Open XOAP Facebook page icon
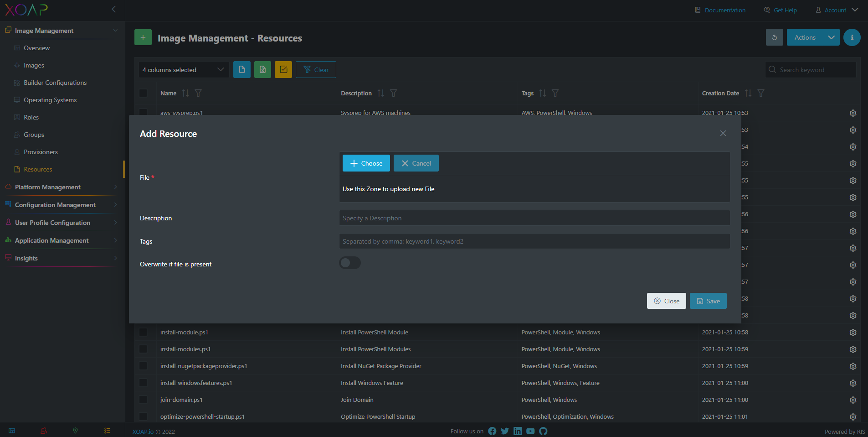Screen dimensions: 868x437 coord(492,431)
